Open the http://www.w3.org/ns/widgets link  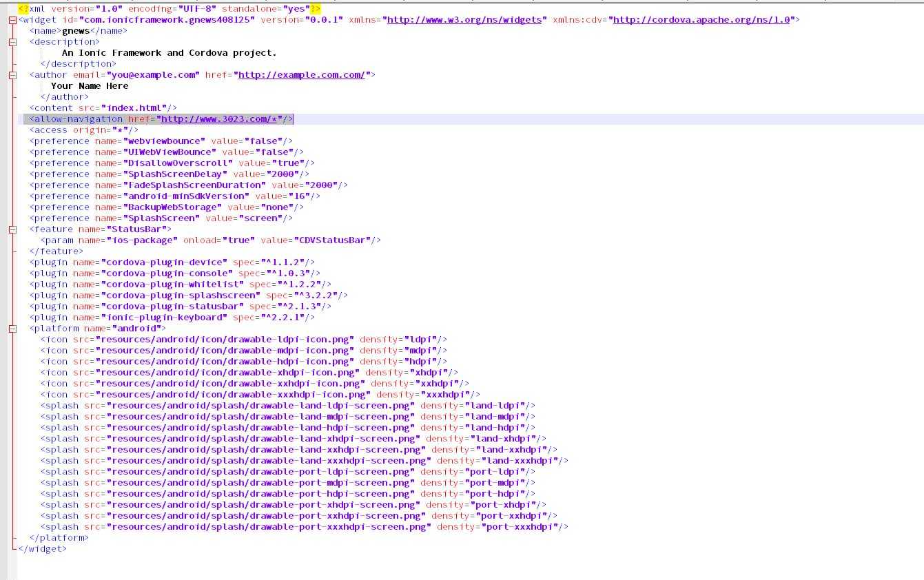click(464, 20)
